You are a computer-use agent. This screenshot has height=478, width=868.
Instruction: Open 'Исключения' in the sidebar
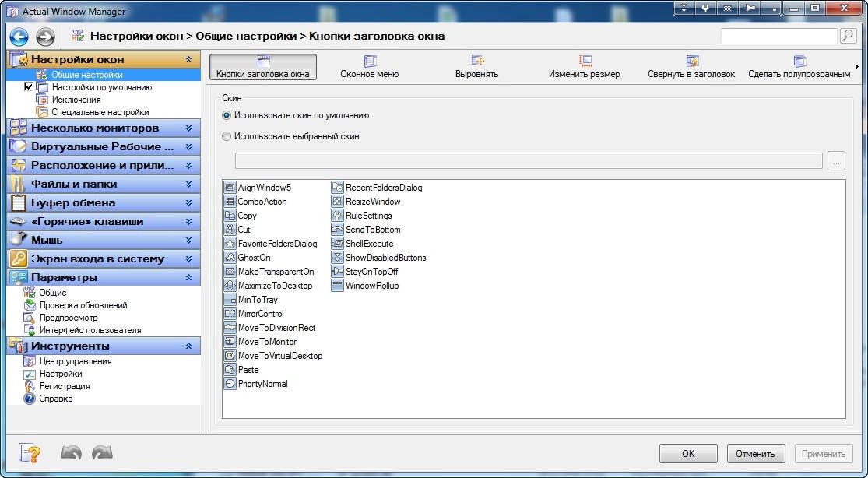(x=76, y=100)
